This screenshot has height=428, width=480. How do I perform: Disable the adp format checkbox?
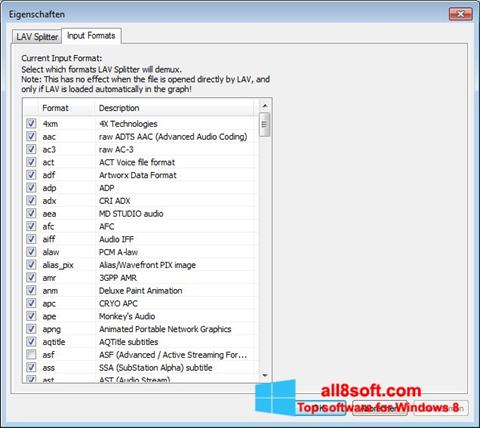point(31,188)
